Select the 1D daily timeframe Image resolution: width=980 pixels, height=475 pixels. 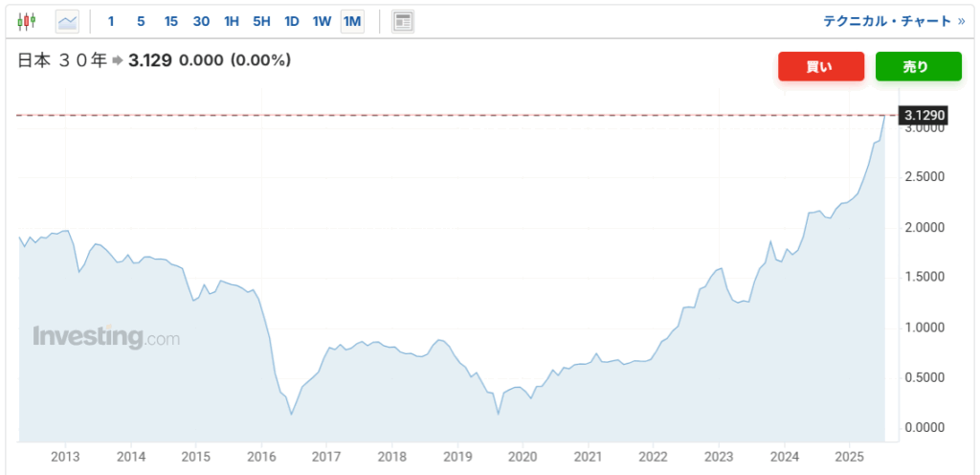pos(292,21)
